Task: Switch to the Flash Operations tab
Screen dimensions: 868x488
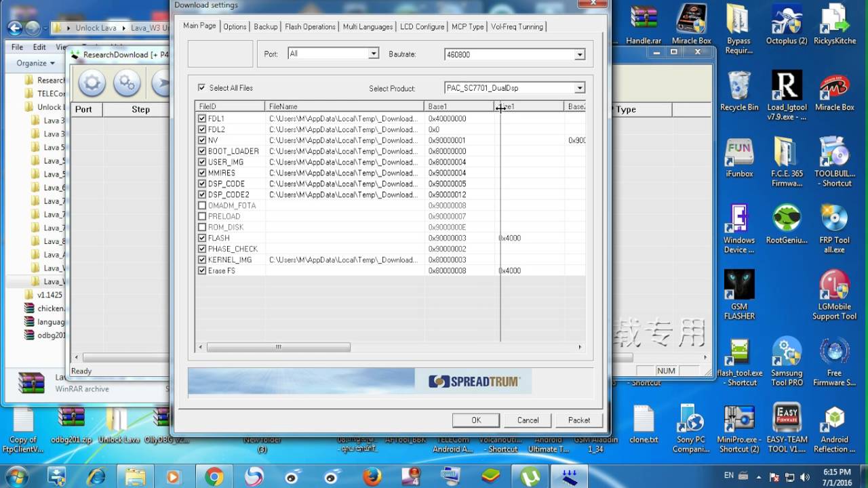Action: point(310,26)
